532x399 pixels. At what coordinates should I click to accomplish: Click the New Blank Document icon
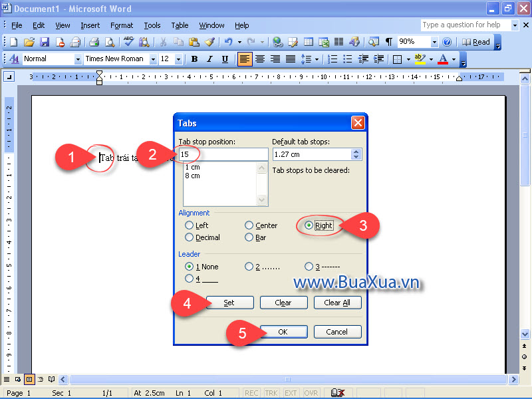tap(13, 42)
